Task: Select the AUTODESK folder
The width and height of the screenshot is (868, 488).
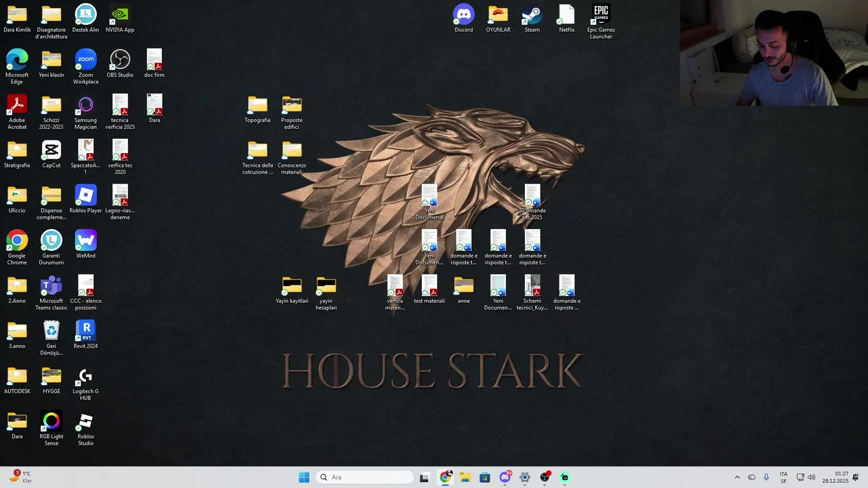Action: click(17, 380)
